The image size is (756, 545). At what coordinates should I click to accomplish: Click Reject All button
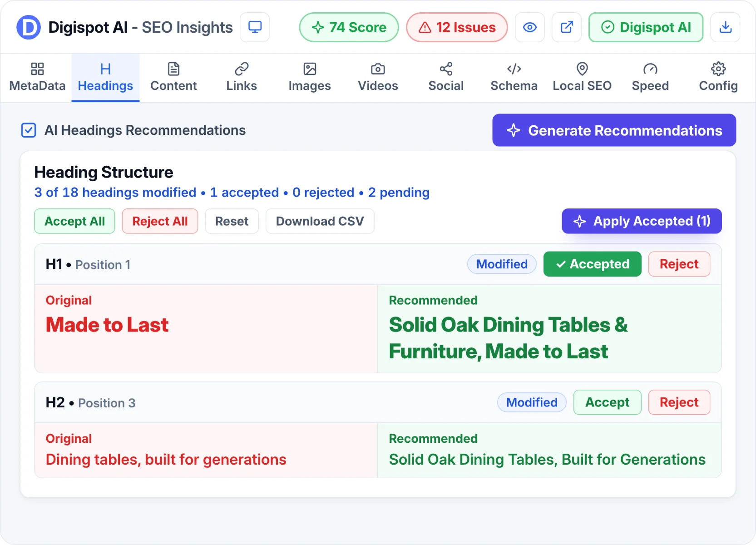click(x=160, y=221)
